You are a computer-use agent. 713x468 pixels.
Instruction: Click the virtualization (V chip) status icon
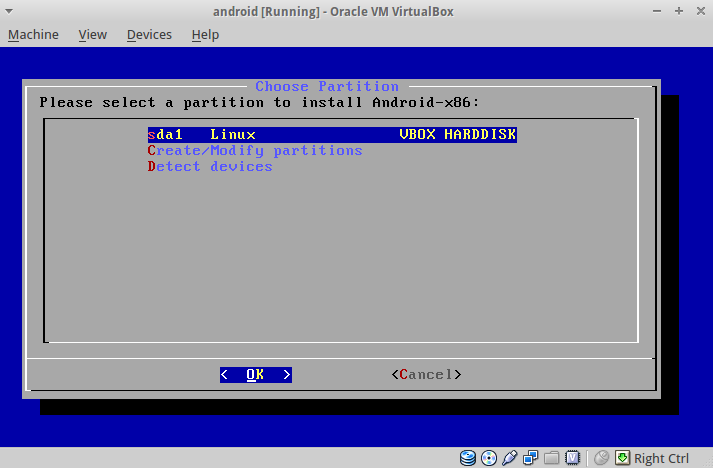pyautogui.click(x=572, y=458)
